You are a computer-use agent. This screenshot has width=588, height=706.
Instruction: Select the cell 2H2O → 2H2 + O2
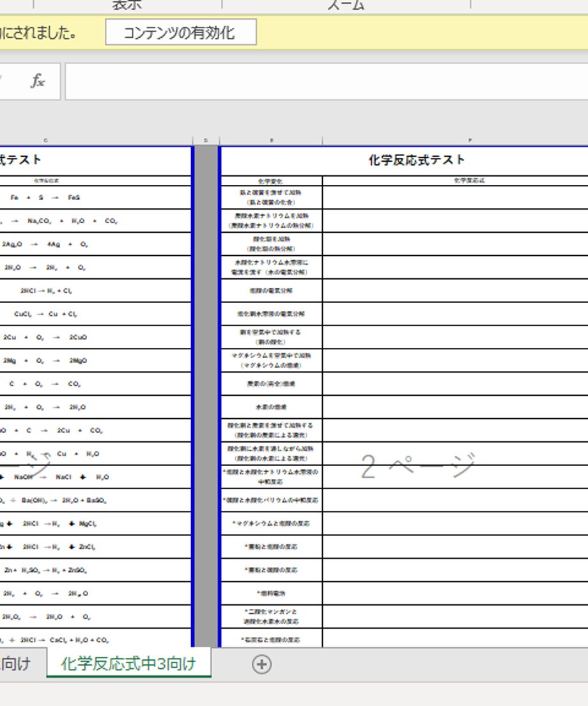point(96,267)
